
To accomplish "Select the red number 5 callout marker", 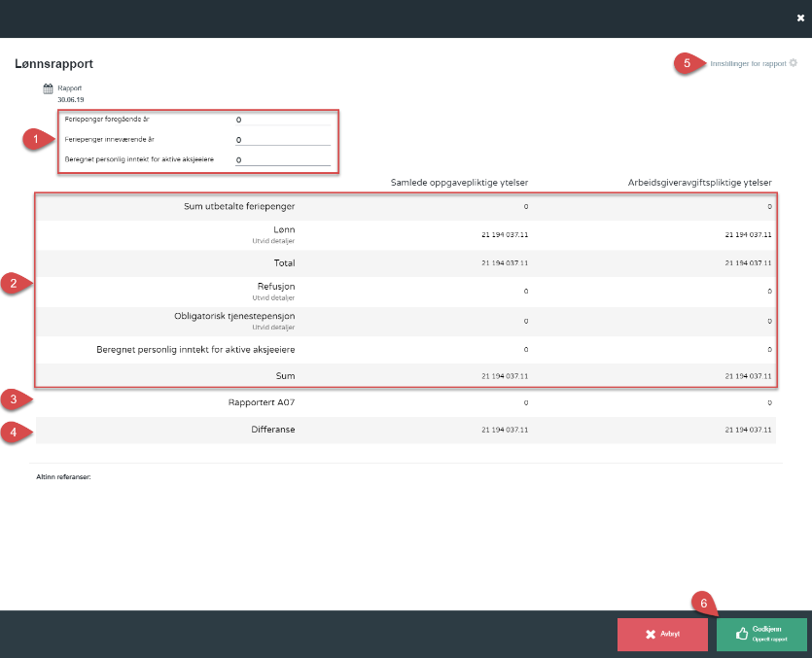I will click(687, 63).
